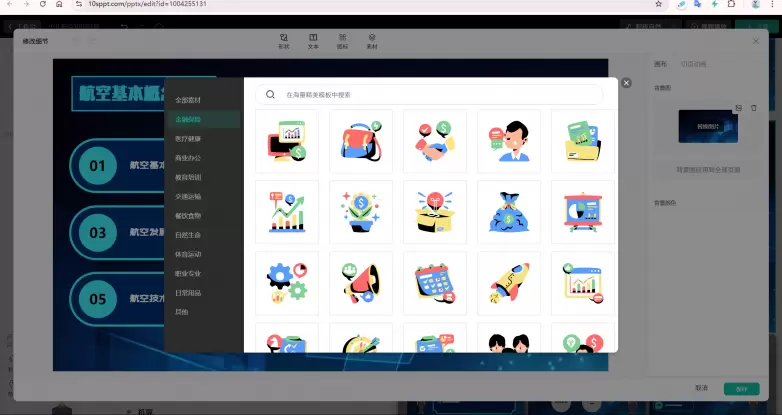Choose the blue money bag illustration
This screenshot has height=415, width=782.
click(508, 212)
